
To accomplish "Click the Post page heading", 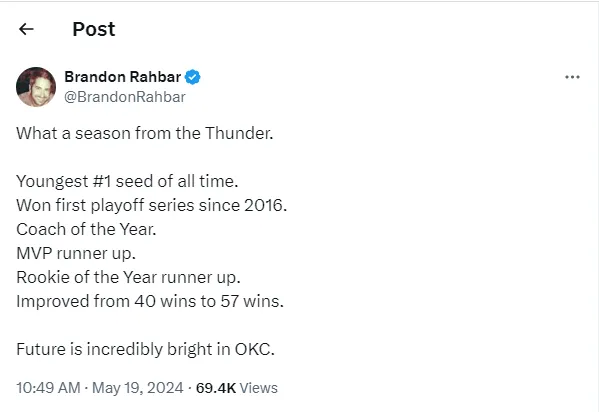I will 94,29.
